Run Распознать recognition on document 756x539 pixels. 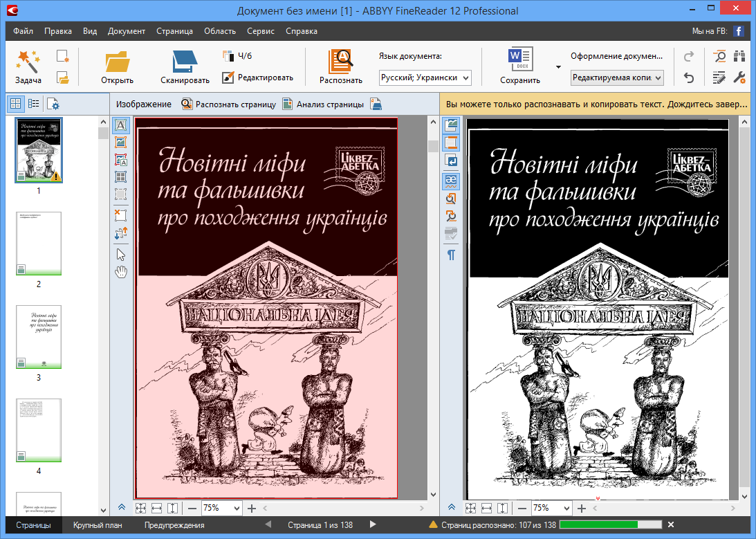pyautogui.click(x=341, y=67)
